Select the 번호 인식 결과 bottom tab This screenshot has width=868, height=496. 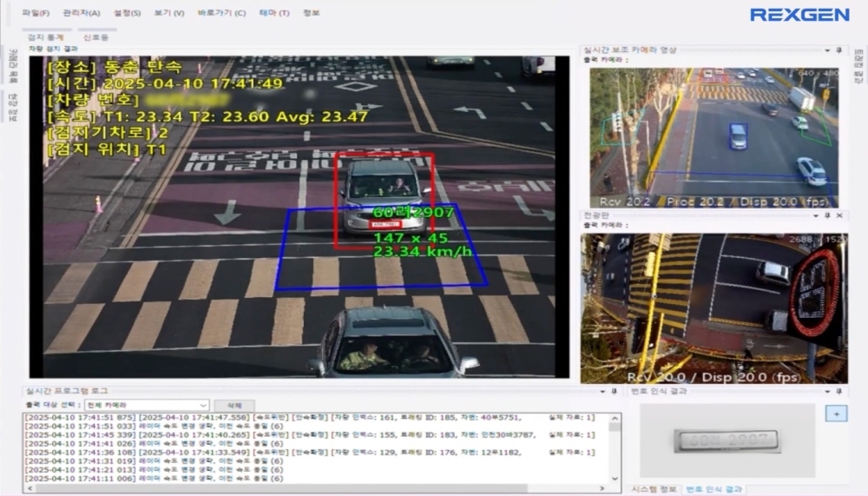coord(713,490)
